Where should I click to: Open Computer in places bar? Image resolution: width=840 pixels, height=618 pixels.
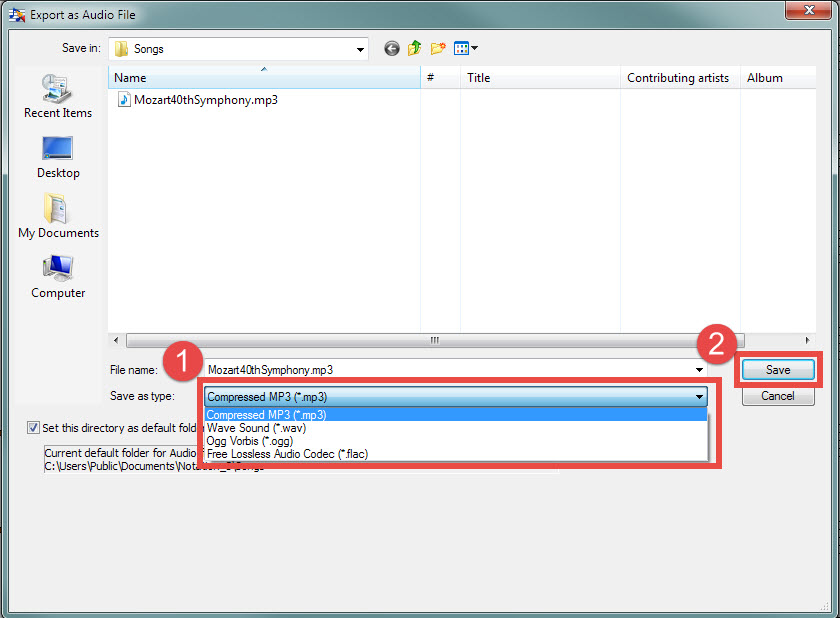(x=57, y=276)
